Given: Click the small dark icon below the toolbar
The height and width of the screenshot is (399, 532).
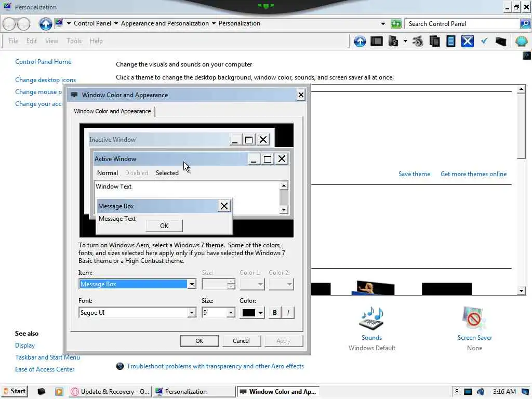Looking at the screenshot, I should [527, 56].
